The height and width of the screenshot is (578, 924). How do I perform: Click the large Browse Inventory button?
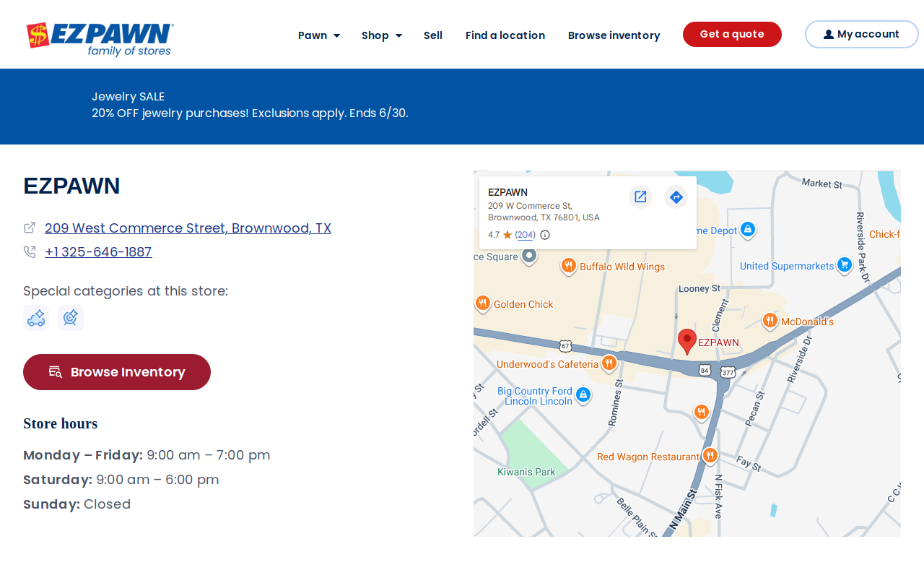coord(117,372)
